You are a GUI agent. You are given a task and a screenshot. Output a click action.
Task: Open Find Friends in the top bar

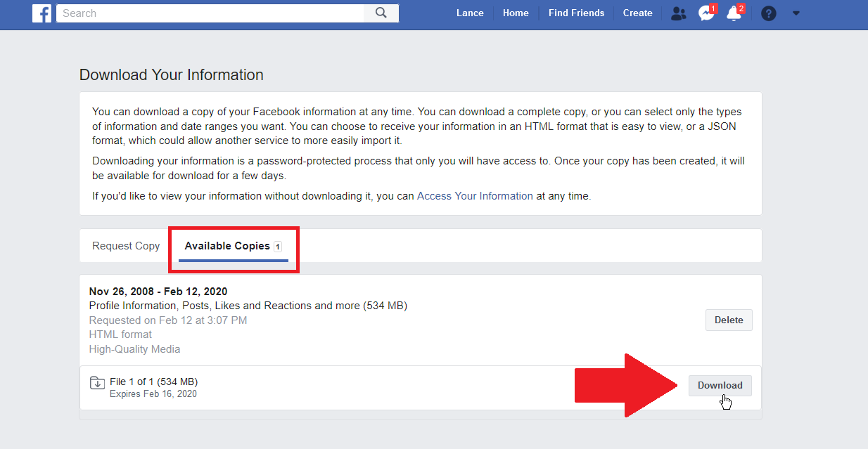pyautogui.click(x=576, y=13)
